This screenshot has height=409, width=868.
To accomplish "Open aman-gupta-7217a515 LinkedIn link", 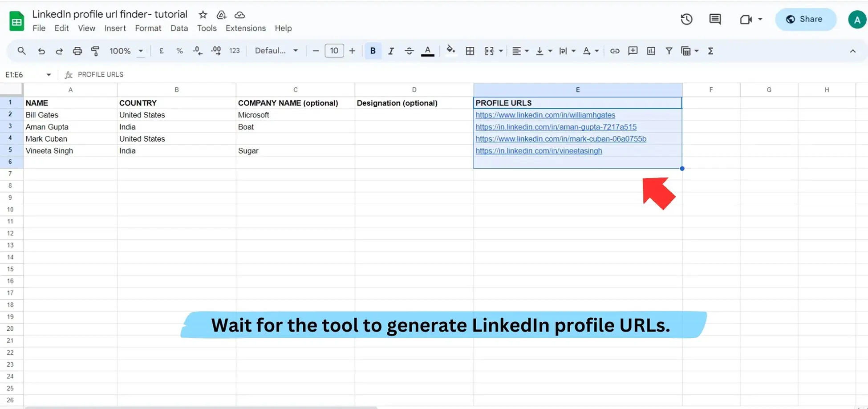I will [x=556, y=127].
